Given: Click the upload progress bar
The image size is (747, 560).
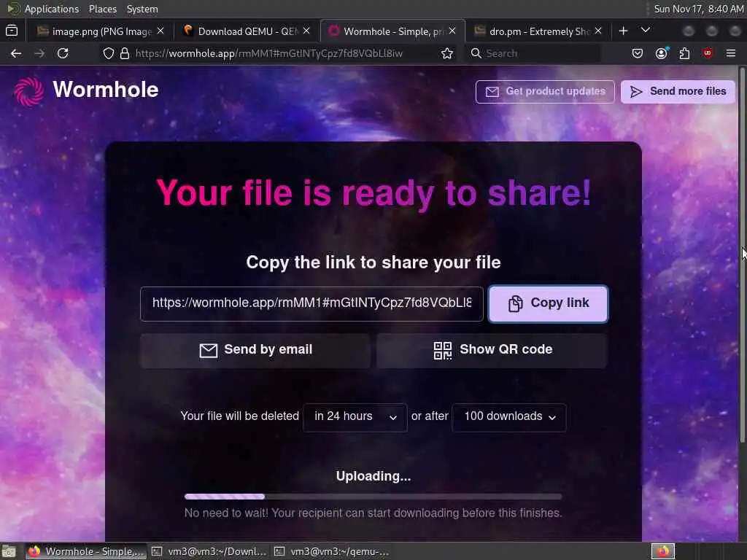Looking at the screenshot, I should pyautogui.click(x=373, y=497).
